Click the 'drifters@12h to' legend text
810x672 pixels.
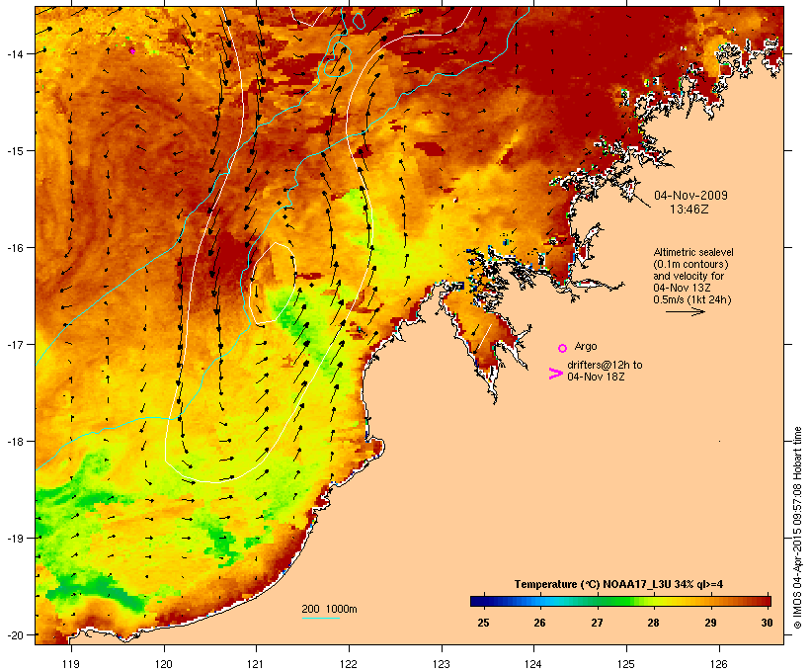(605, 365)
